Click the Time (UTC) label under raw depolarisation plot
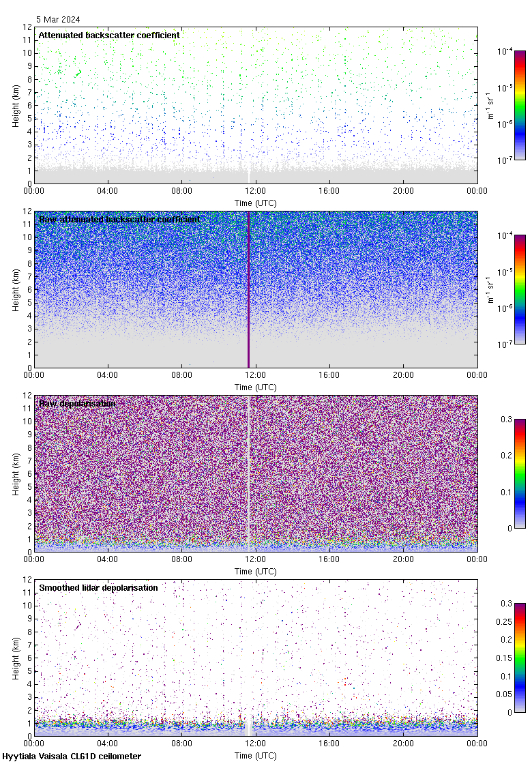Viewport: 532px width, 764px height. coord(256,571)
